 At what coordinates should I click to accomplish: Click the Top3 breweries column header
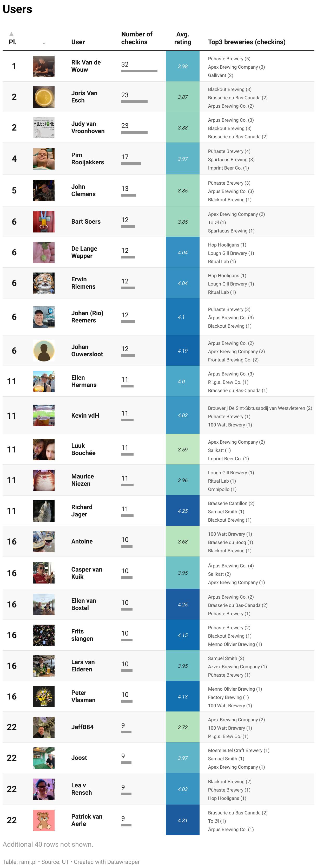tap(247, 42)
